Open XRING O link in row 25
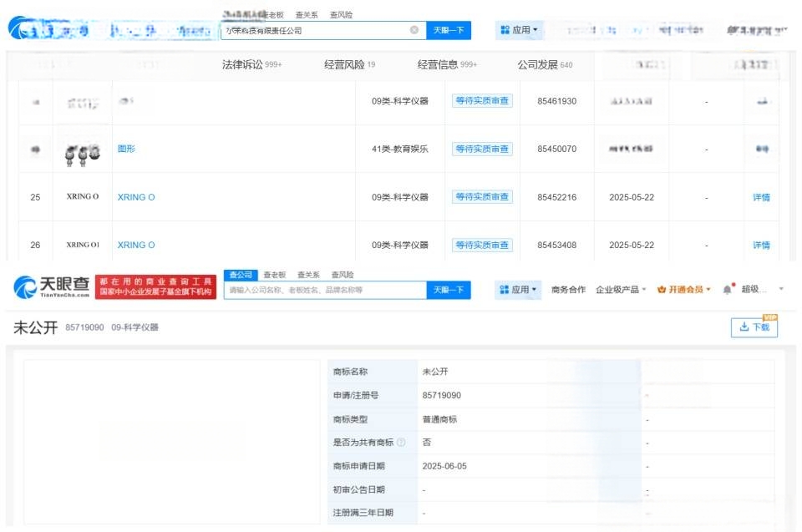802x532 pixels. click(x=136, y=197)
